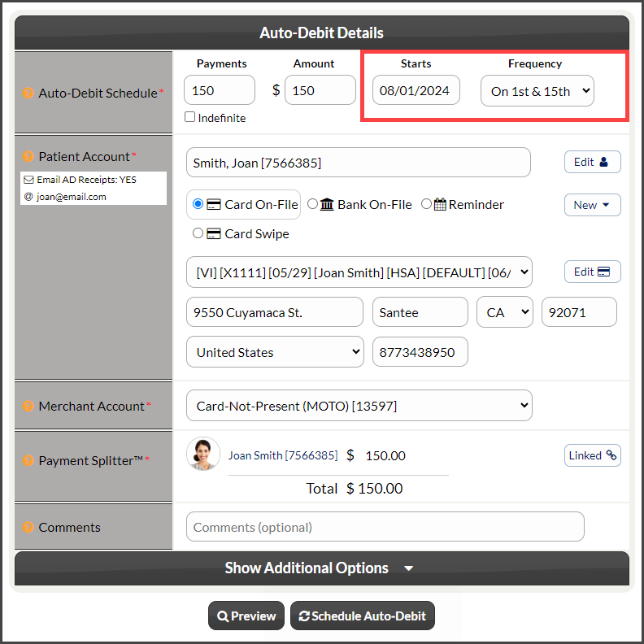Toggle the Indefinite checkbox

click(x=189, y=117)
